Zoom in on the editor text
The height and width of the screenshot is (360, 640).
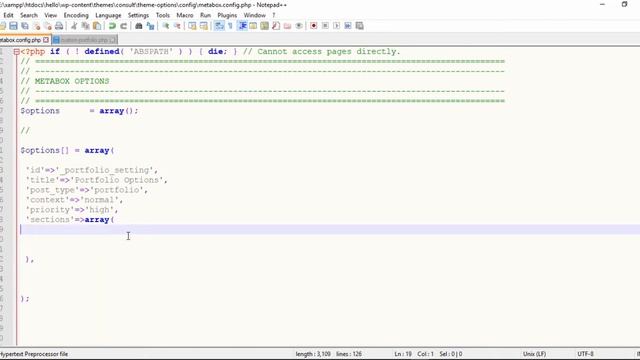[x=166, y=26]
